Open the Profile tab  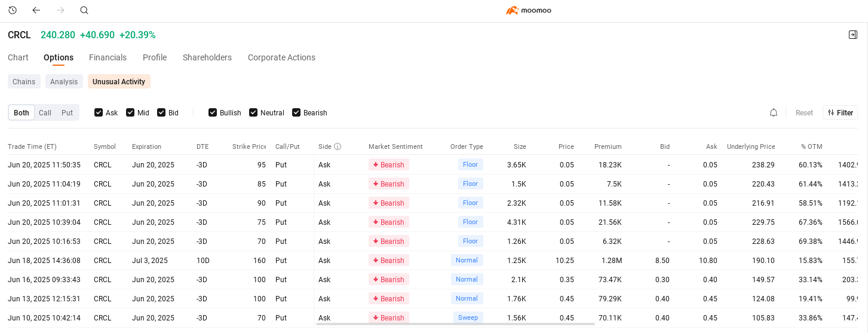coord(155,57)
